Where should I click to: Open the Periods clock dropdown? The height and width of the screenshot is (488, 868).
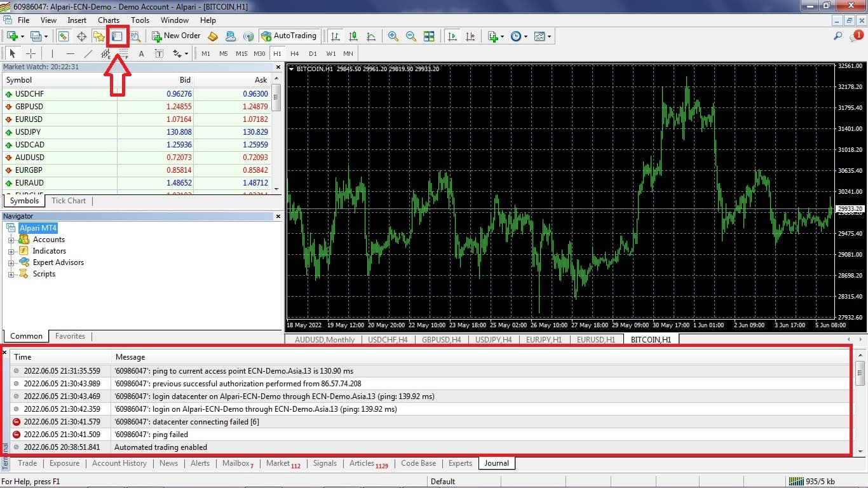click(526, 37)
